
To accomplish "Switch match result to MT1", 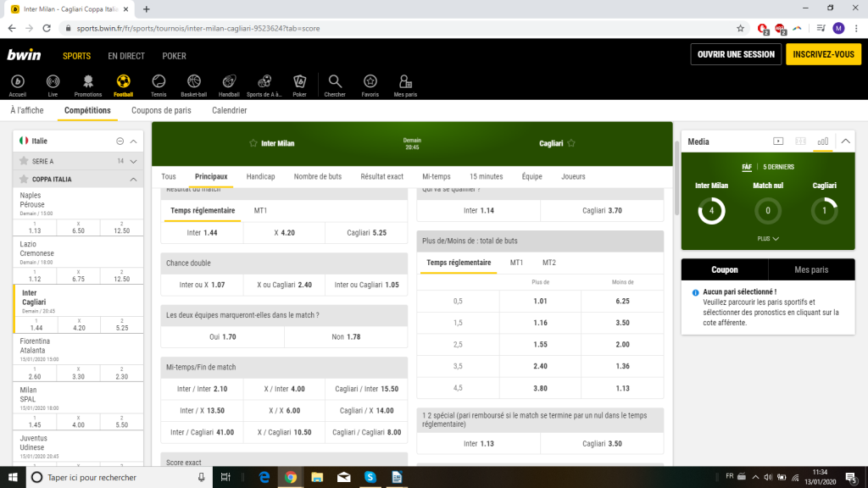I will (260, 210).
